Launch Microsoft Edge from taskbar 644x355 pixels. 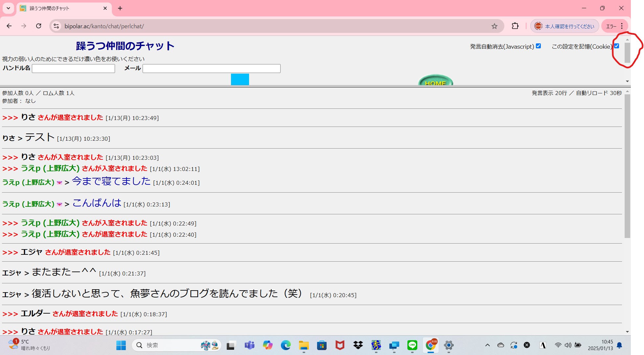(286, 345)
